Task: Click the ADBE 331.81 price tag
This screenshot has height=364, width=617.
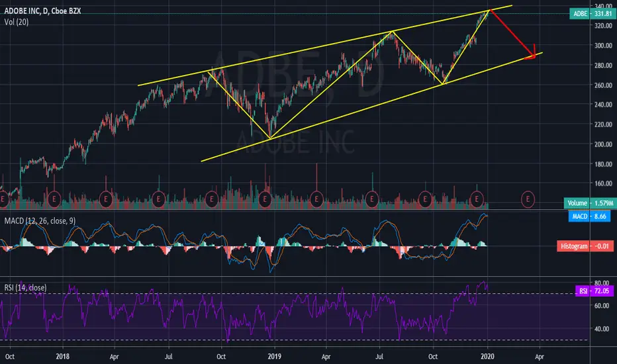Action: coord(591,14)
